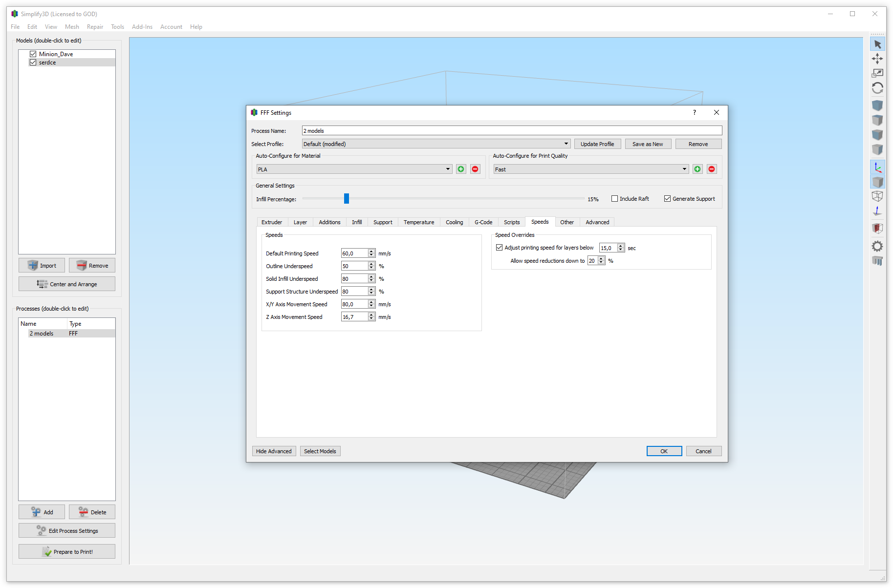Remove the PLA material configuration with red minus

tap(475, 169)
